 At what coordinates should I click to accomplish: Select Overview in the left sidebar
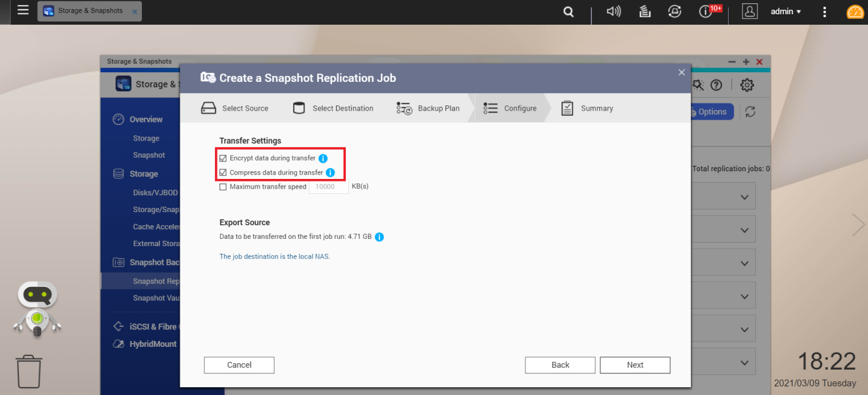146,120
